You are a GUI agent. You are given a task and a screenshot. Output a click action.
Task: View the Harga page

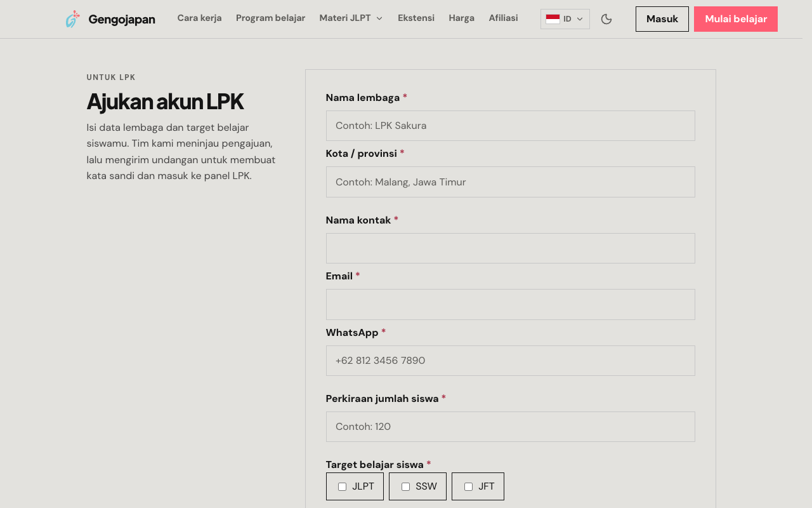point(462,18)
